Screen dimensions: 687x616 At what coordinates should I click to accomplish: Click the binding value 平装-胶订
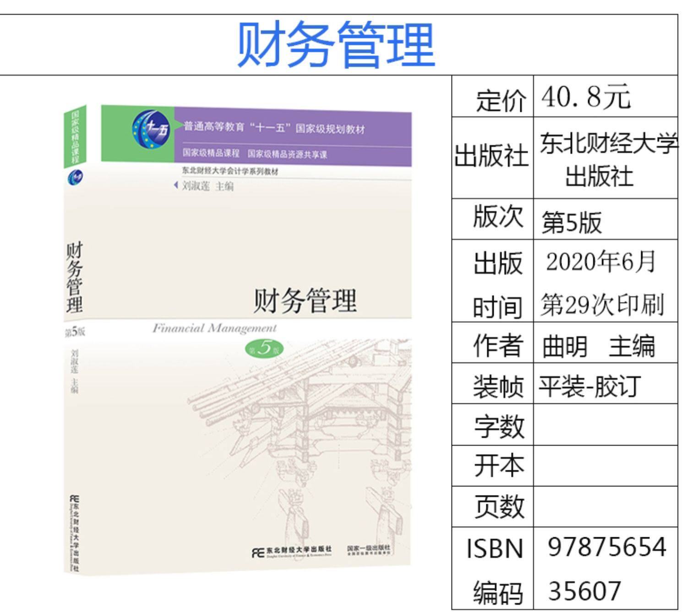coord(589,386)
